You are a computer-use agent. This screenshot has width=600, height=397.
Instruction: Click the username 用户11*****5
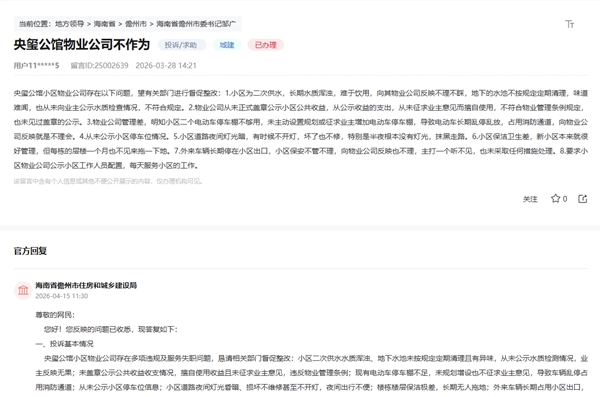(36, 65)
